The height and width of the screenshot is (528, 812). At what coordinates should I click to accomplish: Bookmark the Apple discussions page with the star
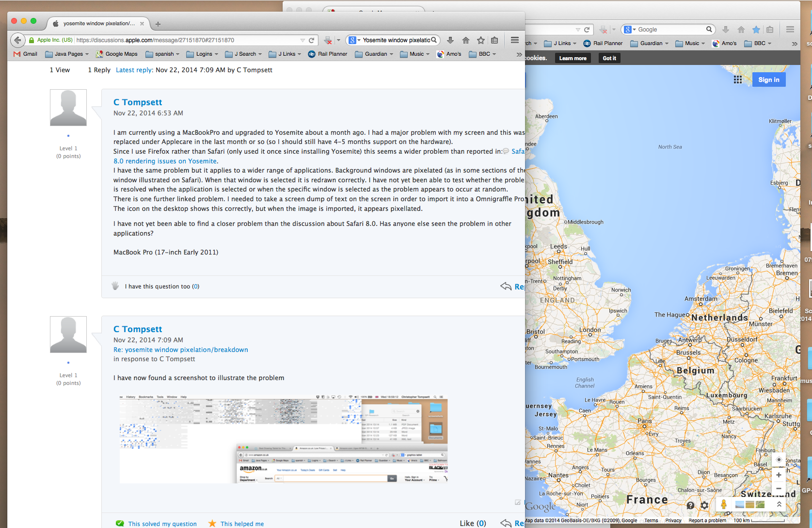[481, 40]
